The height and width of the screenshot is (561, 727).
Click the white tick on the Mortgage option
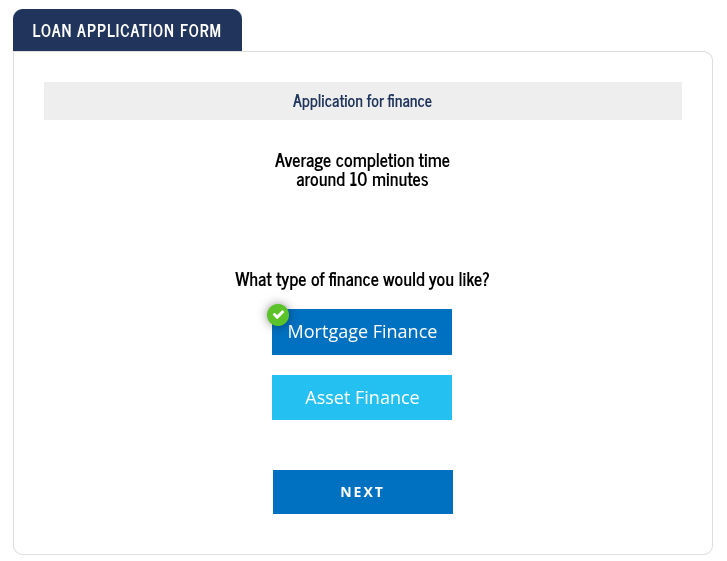click(278, 315)
